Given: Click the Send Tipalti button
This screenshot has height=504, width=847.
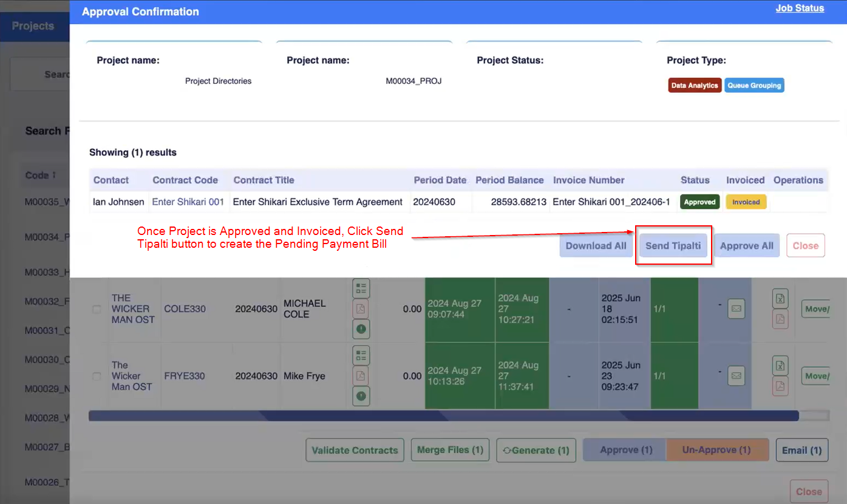Looking at the screenshot, I should [x=673, y=246].
